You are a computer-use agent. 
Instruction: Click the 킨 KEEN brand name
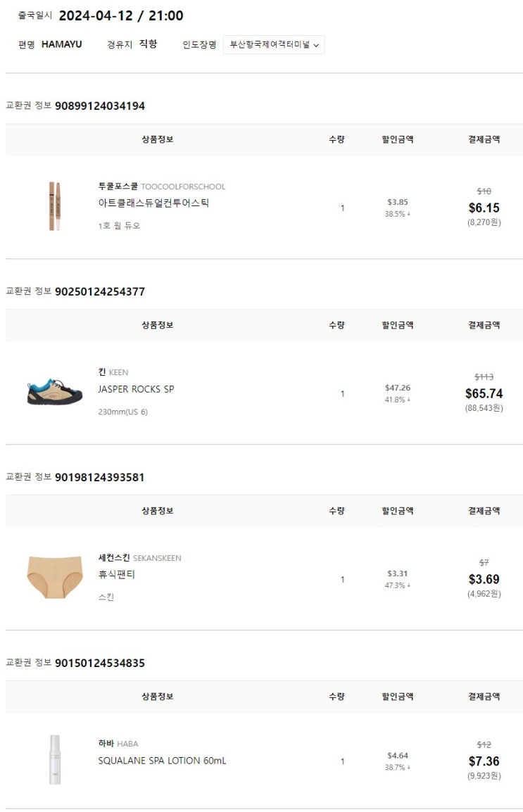point(113,372)
